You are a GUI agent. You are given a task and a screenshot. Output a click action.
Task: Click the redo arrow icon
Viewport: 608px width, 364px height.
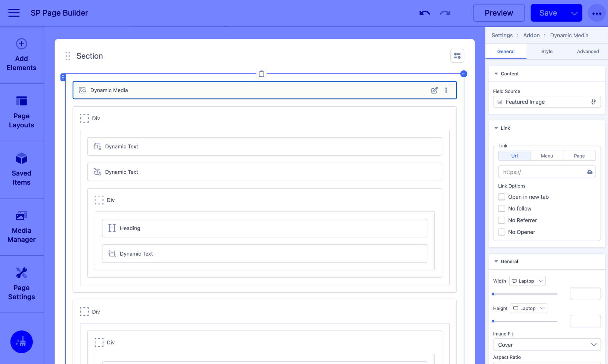click(445, 13)
